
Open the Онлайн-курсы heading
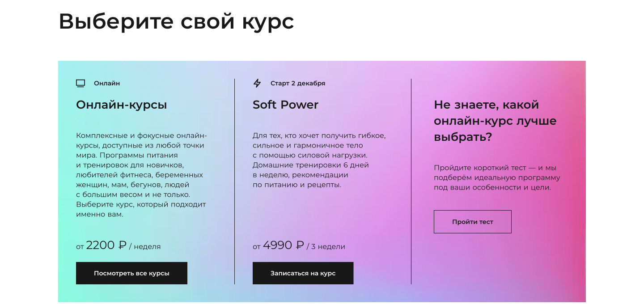pyautogui.click(x=122, y=105)
